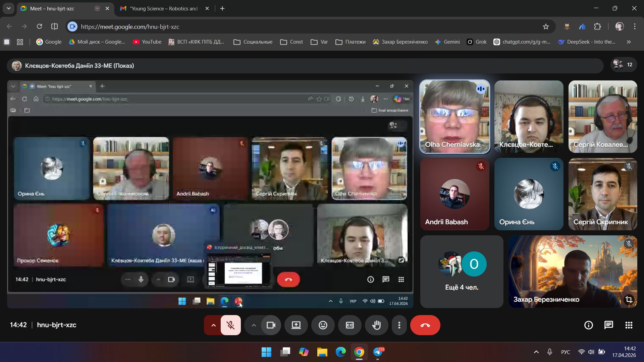Open the emoji reactions button

click(323, 325)
